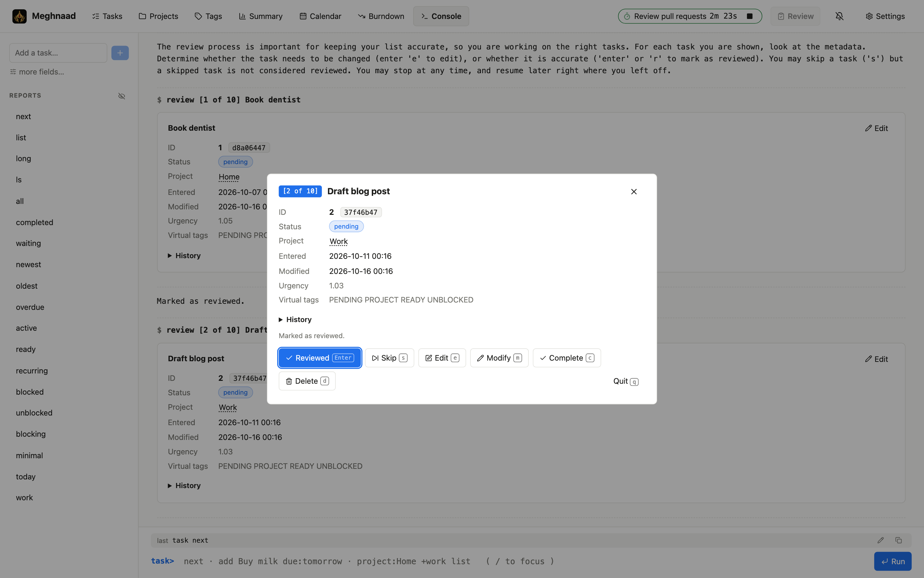The height and width of the screenshot is (578, 924).
Task: Quit the review from dialog
Action: point(626,381)
